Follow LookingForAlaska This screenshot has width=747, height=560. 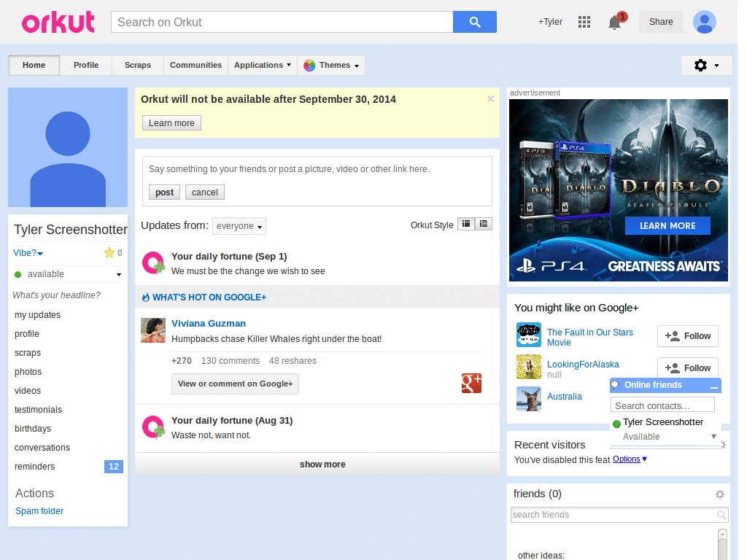[x=687, y=367]
